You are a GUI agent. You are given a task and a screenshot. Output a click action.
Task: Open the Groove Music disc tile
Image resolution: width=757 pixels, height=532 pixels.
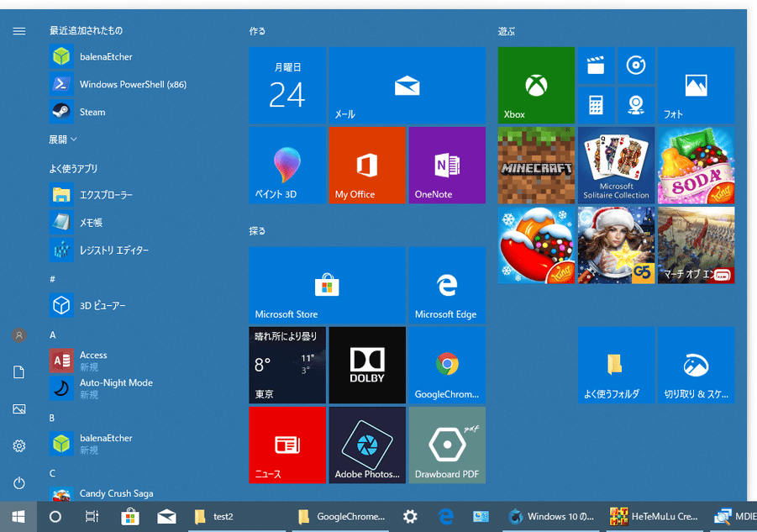pos(636,66)
